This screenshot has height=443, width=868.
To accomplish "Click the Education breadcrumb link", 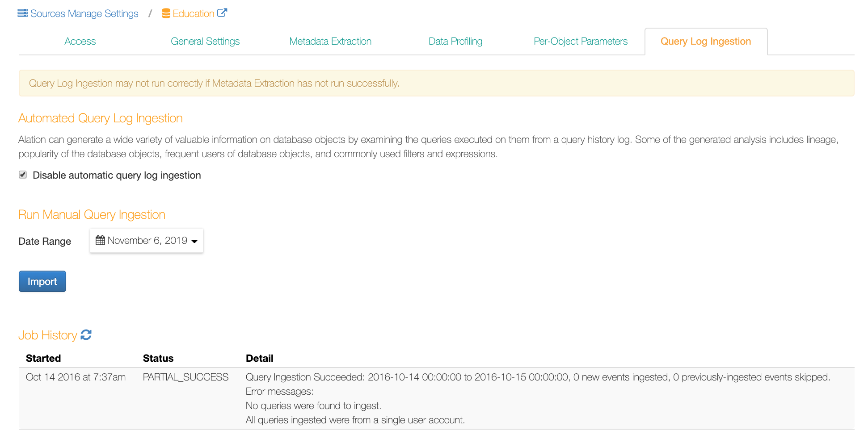I will (x=194, y=13).
